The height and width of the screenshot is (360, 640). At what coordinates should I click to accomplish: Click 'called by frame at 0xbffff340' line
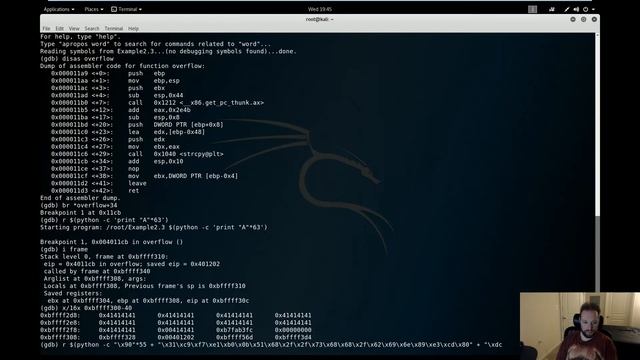tap(97, 271)
